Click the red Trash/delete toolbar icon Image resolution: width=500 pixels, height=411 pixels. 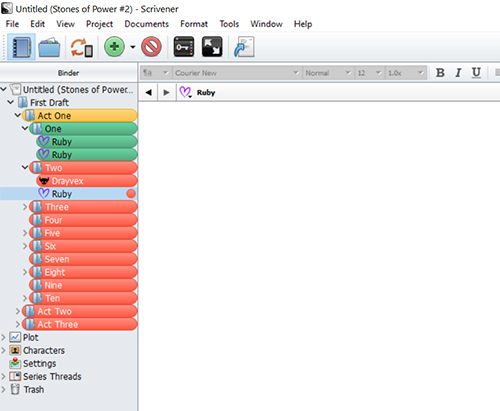(151, 47)
